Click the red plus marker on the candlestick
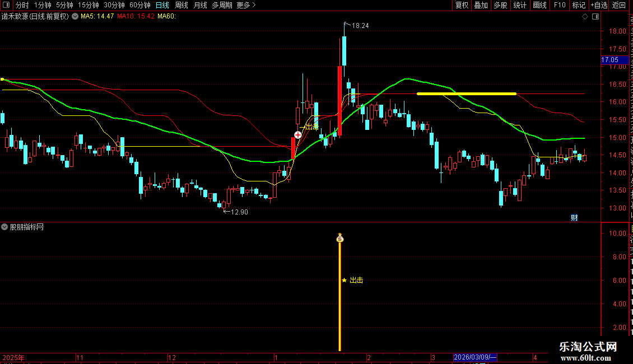The width and height of the screenshot is (633, 364). 298,135
